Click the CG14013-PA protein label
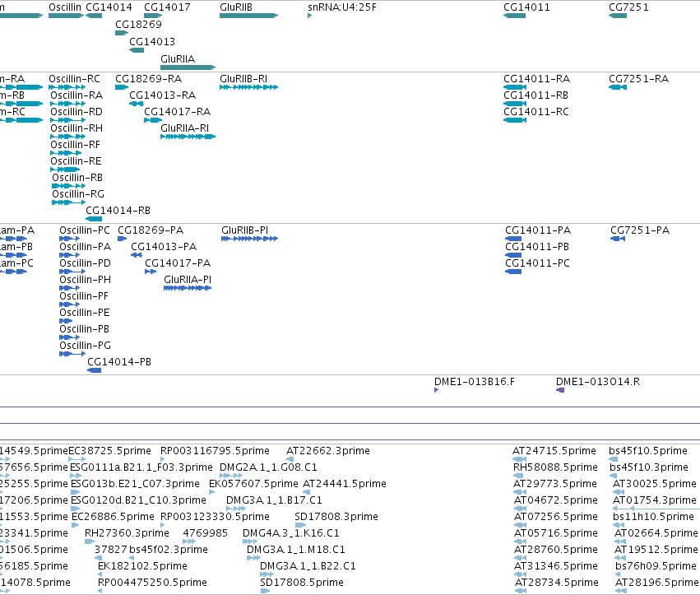The image size is (700, 595). click(164, 247)
